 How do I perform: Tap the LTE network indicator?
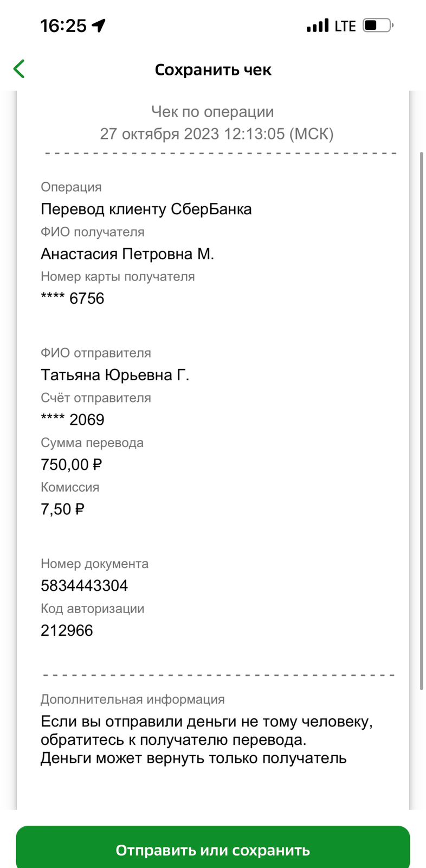[x=345, y=26]
